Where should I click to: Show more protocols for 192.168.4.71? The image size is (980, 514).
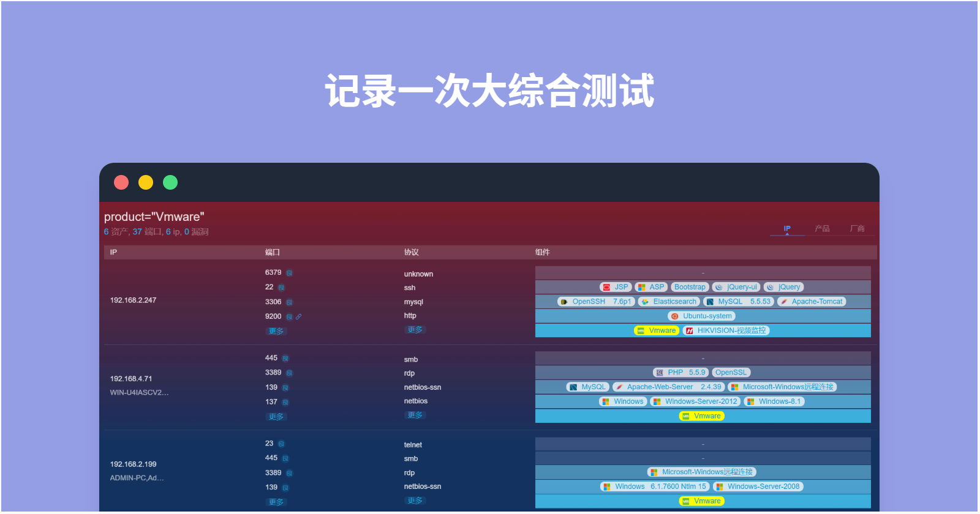tap(415, 415)
